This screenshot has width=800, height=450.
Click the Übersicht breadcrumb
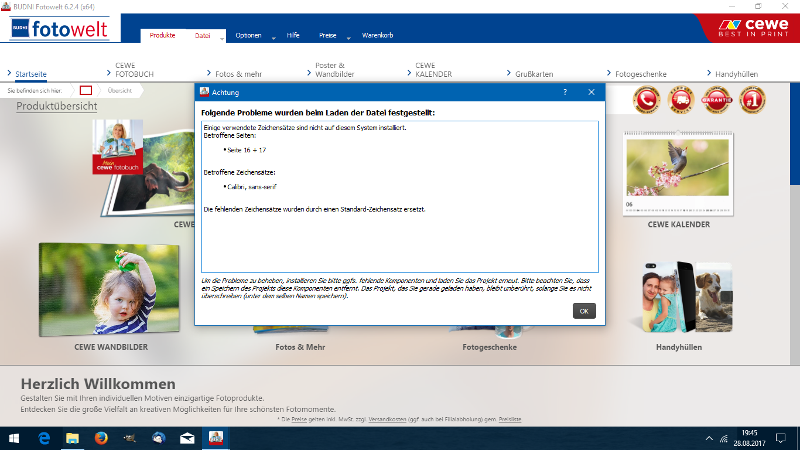pos(120,90)
